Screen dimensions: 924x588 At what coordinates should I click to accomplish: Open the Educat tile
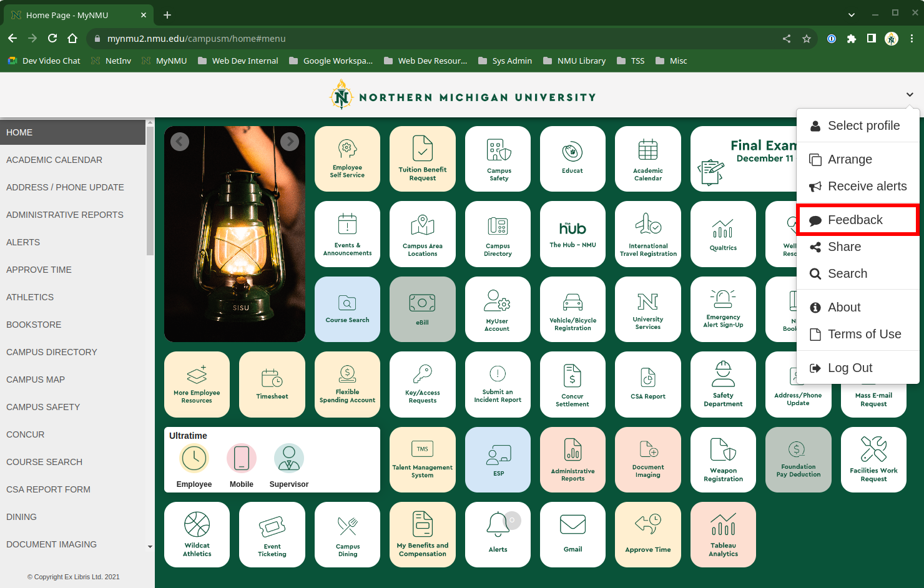point(573,159)
